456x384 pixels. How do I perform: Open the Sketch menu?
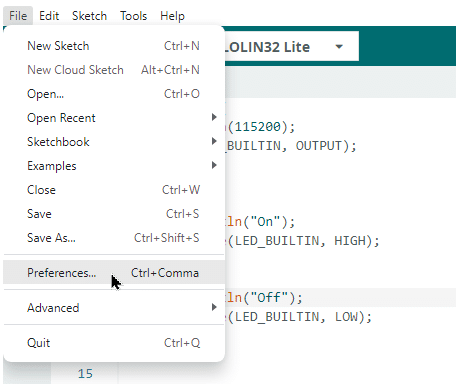click(x=89, y=16)
